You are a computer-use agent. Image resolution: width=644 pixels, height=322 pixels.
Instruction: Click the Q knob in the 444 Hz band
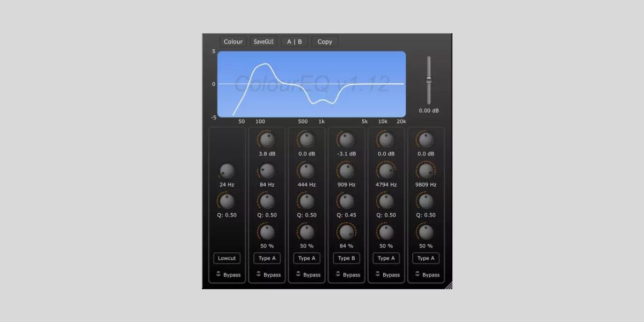[x=306, y=201]
